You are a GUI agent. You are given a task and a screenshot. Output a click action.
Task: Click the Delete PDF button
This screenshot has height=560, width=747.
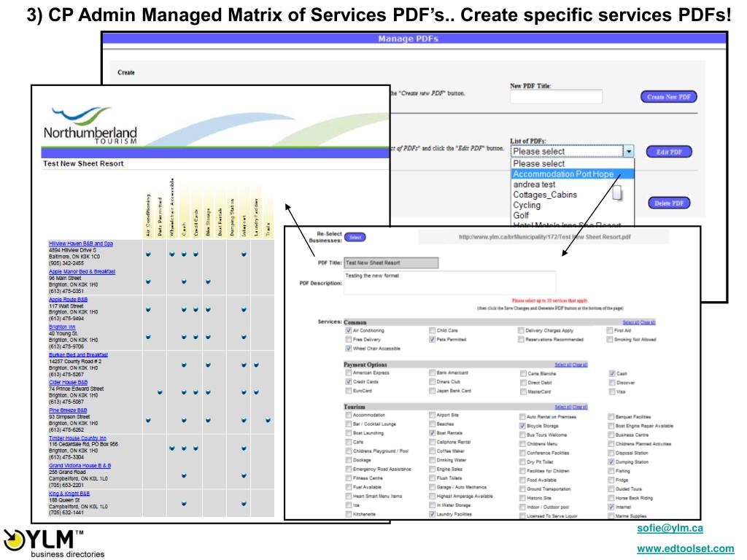(669, 203)
